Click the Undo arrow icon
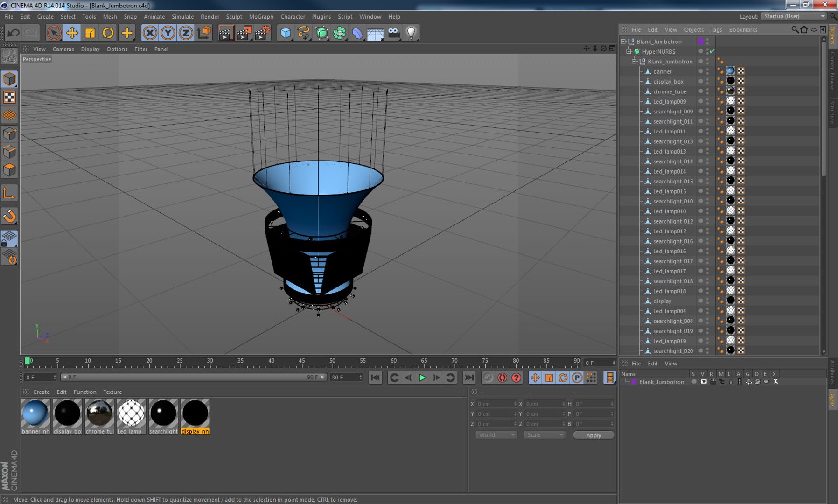Viewport: 838px width, 504px height. (x=14, y=33)
